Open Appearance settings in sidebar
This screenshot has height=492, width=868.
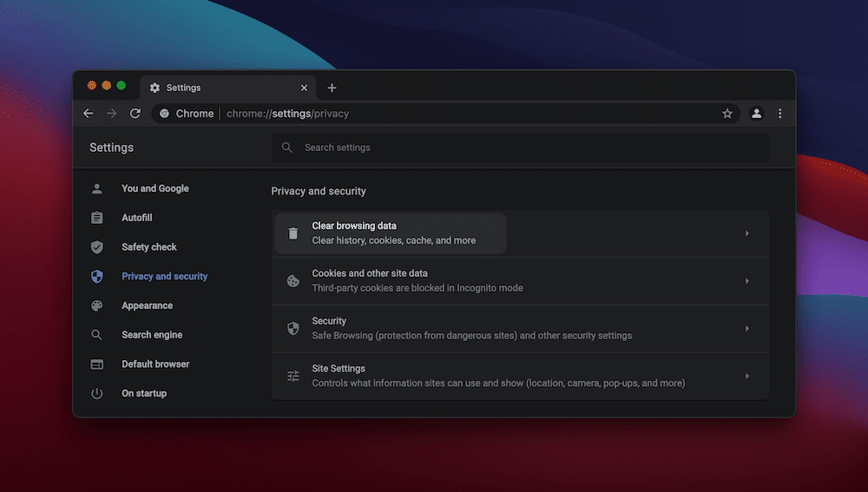(147, 305)
